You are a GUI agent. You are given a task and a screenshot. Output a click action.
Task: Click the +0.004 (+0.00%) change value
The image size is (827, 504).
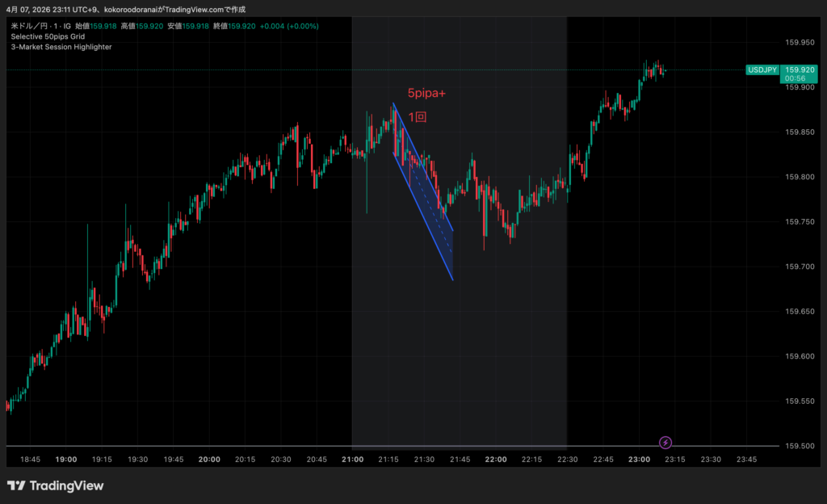[x=290, y=26]
